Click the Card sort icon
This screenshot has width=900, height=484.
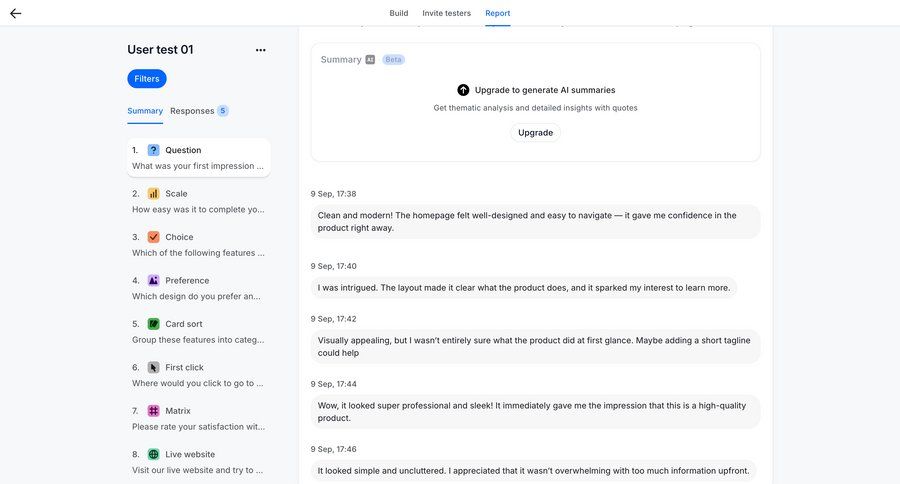(153, 324)
